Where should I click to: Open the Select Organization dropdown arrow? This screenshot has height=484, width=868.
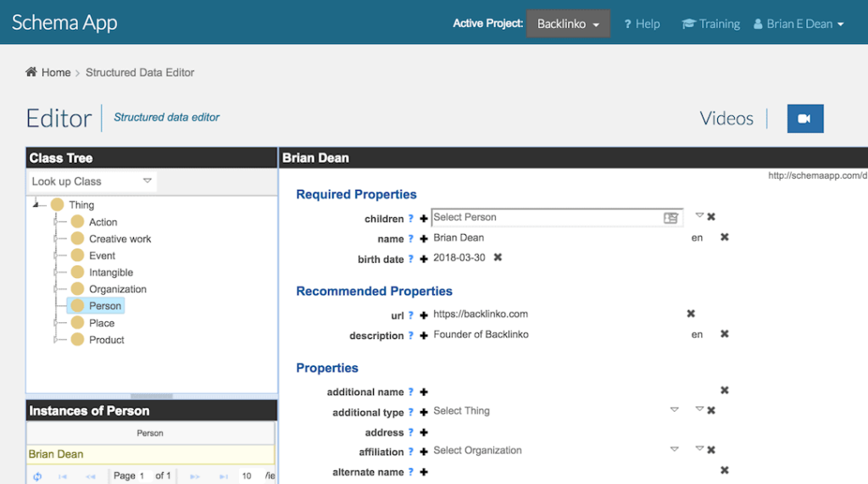tap(674, 449)
